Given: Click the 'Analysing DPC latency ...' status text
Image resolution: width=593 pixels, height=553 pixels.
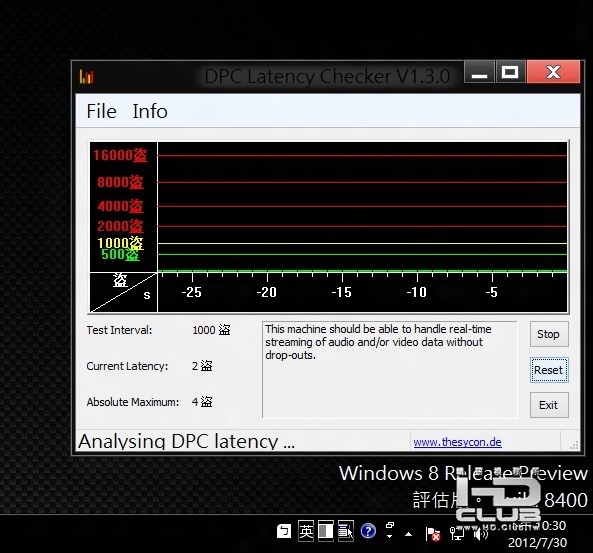Looking at the screenshot, I should (186, 441).
